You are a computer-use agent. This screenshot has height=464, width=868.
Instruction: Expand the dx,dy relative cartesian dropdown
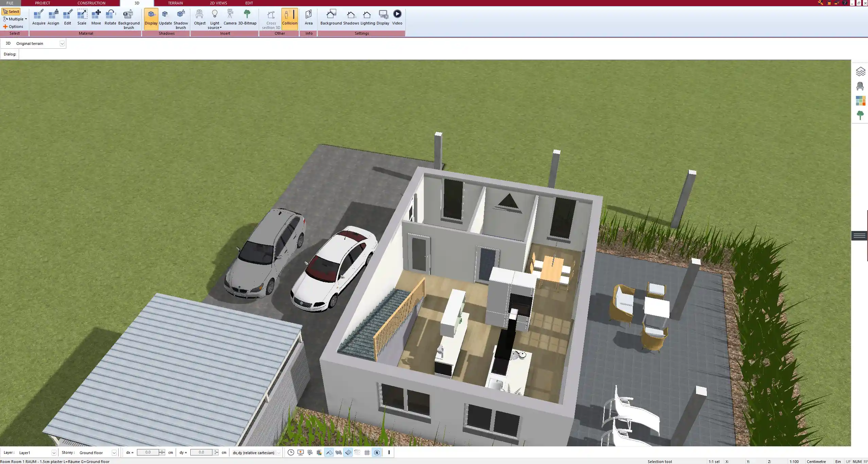tap(278, 452)
